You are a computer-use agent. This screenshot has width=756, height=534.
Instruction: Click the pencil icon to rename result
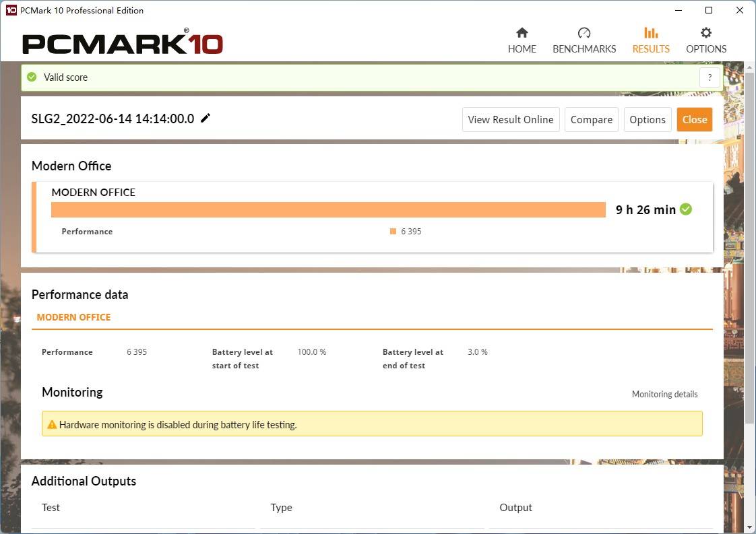coord(206,118)
